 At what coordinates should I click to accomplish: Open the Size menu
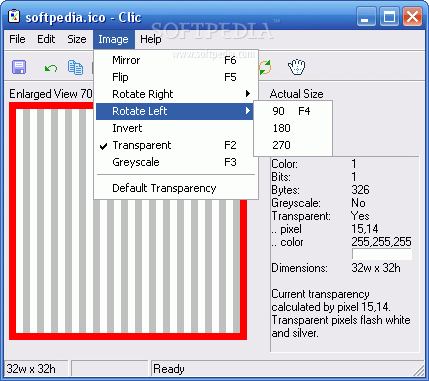77,39
